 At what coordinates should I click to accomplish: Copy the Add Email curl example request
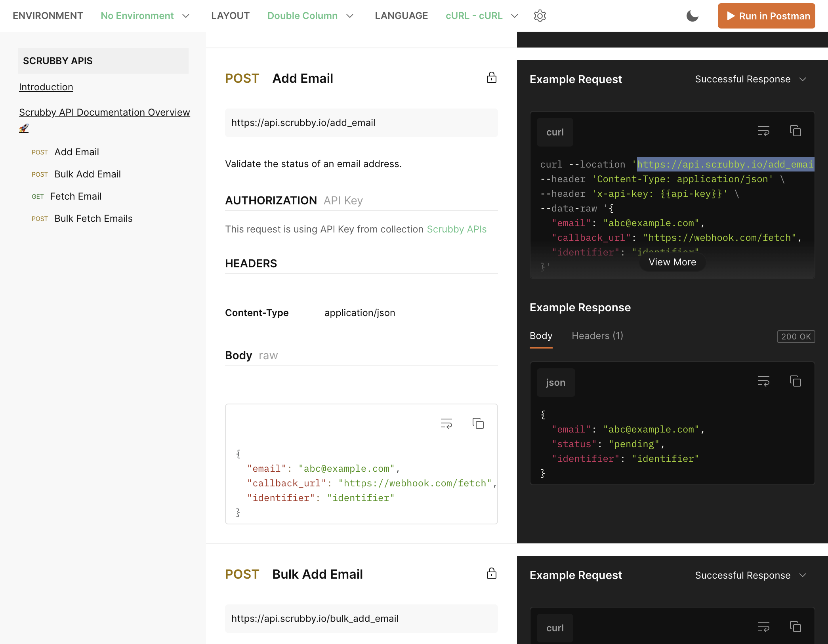pyautogui.click(x=795, y=131)
